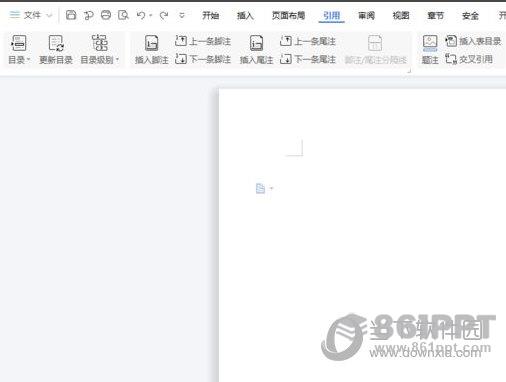506x382 pixels.
Task: Click 插入表目录 insert table of figures
Action: (473, 41)
